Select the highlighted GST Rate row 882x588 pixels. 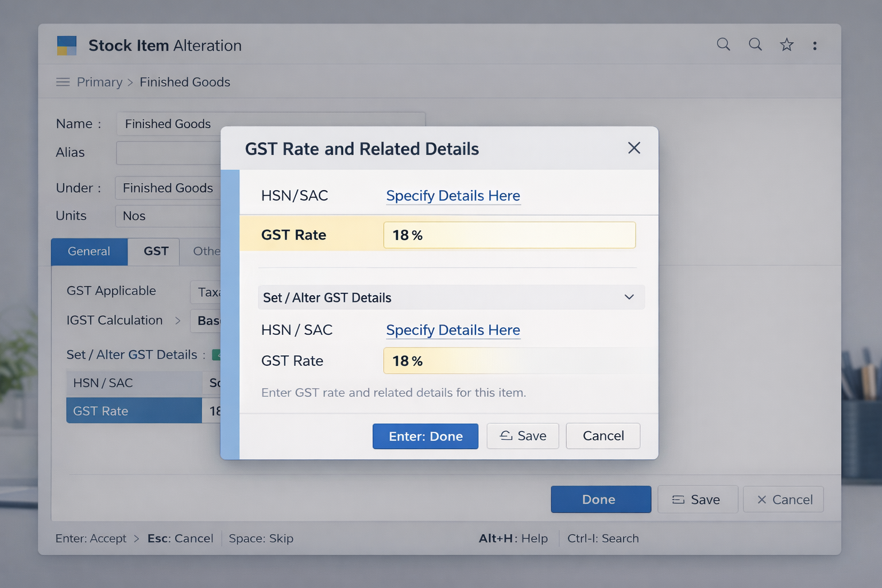click(x=133, y=411)
